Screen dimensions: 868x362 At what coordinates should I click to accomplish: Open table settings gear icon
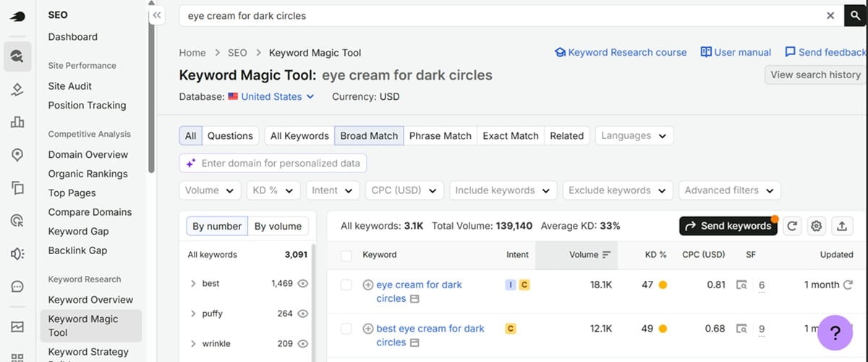(817, 226)
